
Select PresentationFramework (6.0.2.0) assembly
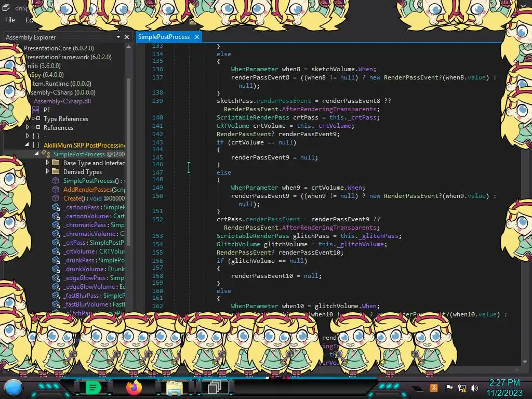68,57
